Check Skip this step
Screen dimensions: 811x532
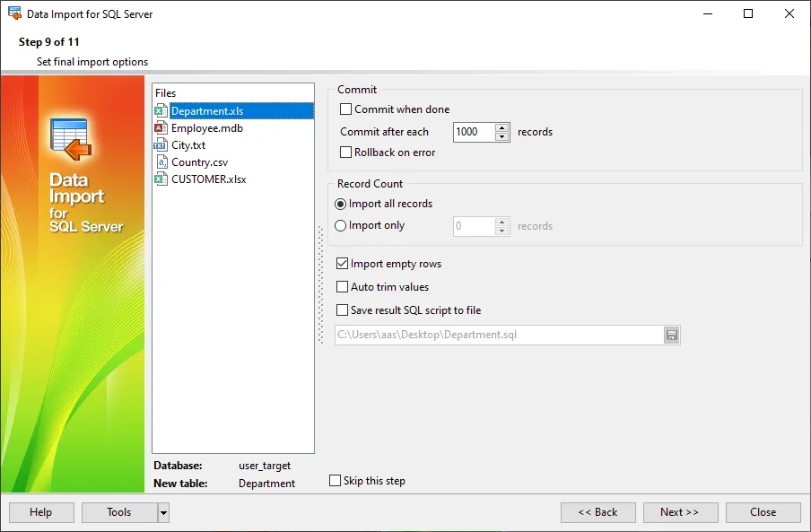point(336,481)
